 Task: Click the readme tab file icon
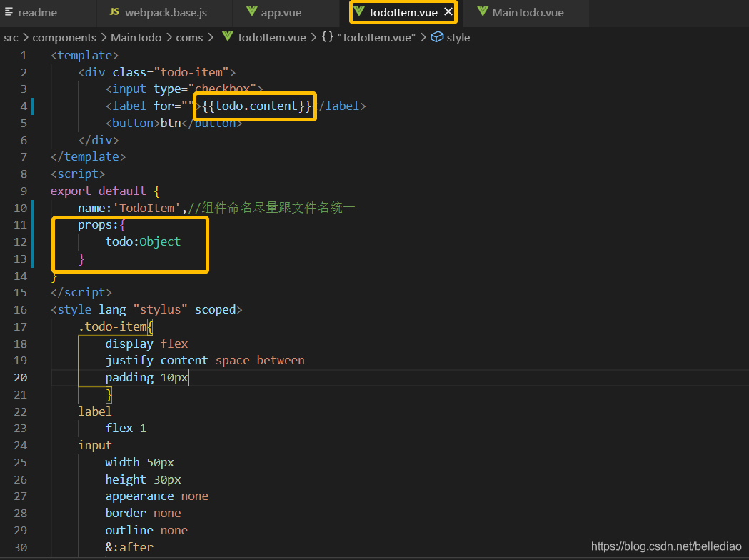(8, 12)
